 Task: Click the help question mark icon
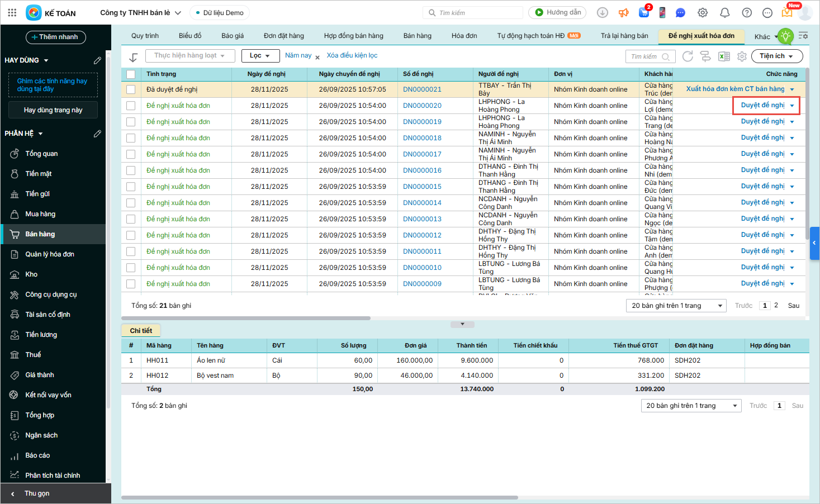[746, 13]
